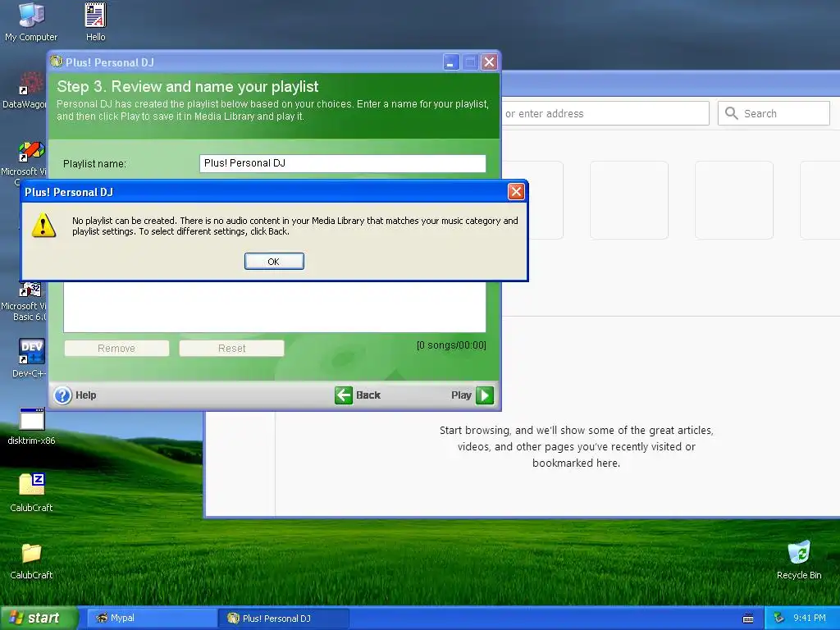840x630 pixels.
Task: Click the magnifier icon in Mypal search
Action: (x=731, y=113)
